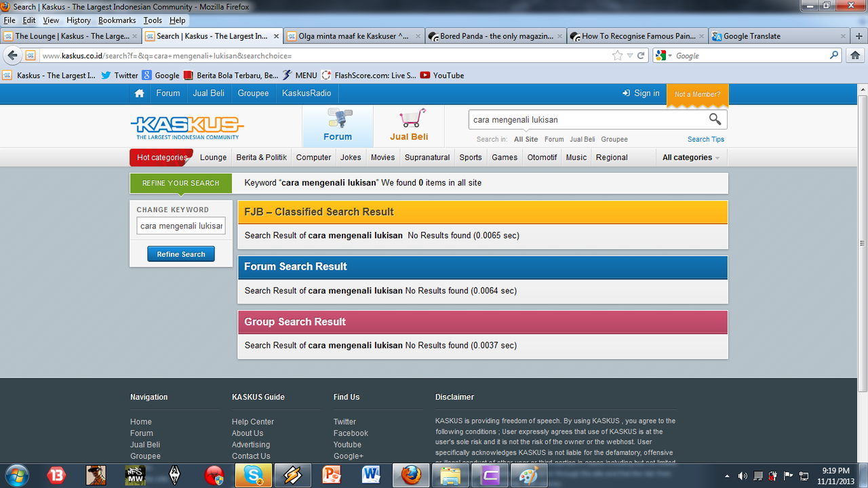Switch to The Lounge | Kaskus tab
Screen dimensions: 868x488
(71, 36)
